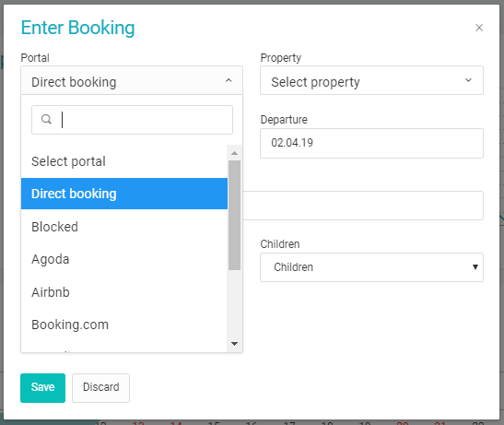Choose the Blocked portal option
This screenshot has width=504, height=425.
click(x=124, y=227)
